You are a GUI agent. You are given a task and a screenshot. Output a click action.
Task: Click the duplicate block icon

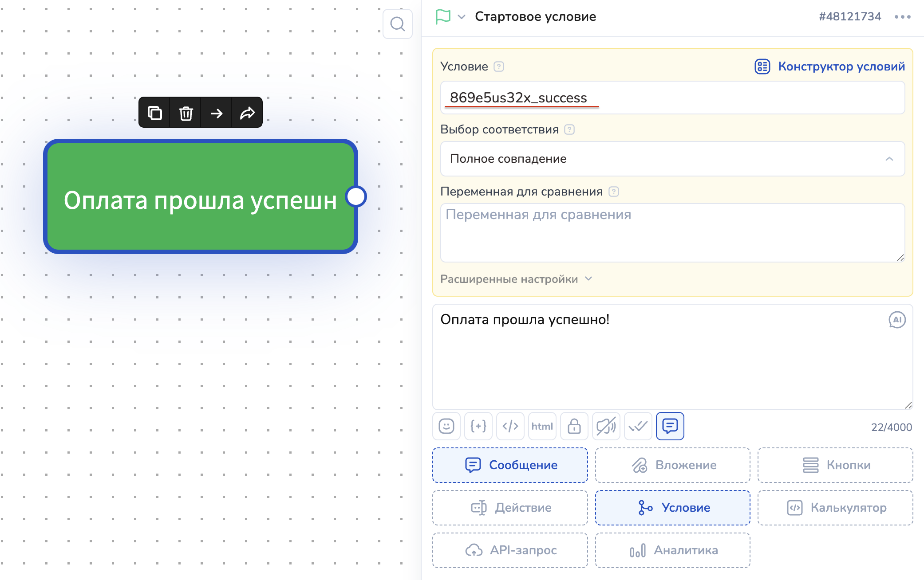pyautogui.click(x=154, y=113)
